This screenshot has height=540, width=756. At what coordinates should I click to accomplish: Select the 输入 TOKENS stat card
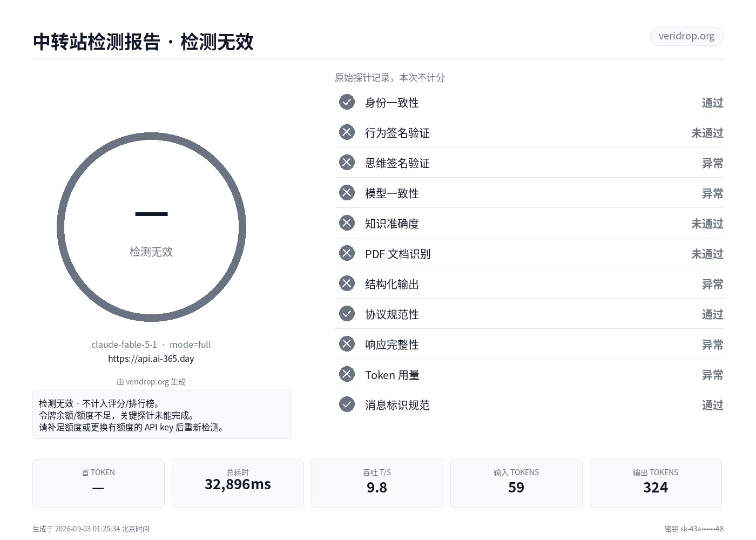pyautogui.click(x=516, y=483)
